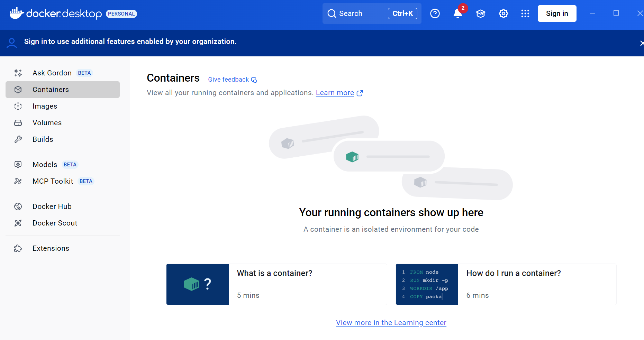This screenshot has width=644, height=340.
Task: Click the Docker Hub icon
Action: pos(18,206)
